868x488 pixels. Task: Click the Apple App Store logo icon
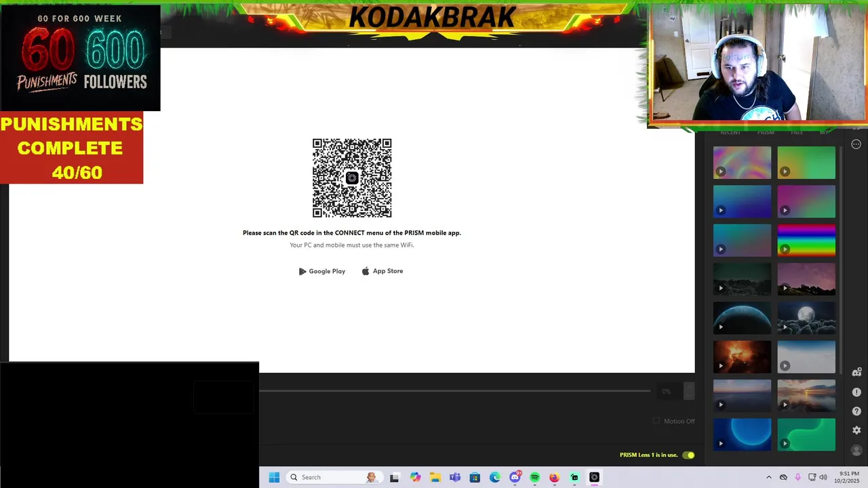pos(366,271)
